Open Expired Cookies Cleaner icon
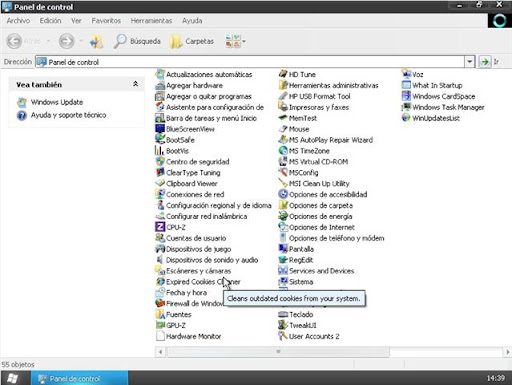512x385 pixels. pos(160,282)
